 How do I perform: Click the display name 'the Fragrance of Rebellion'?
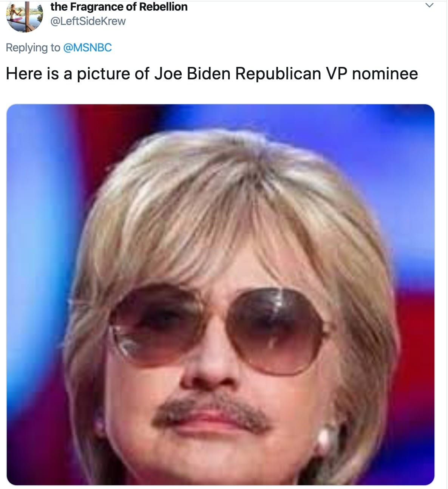click(x=119, y=7)
